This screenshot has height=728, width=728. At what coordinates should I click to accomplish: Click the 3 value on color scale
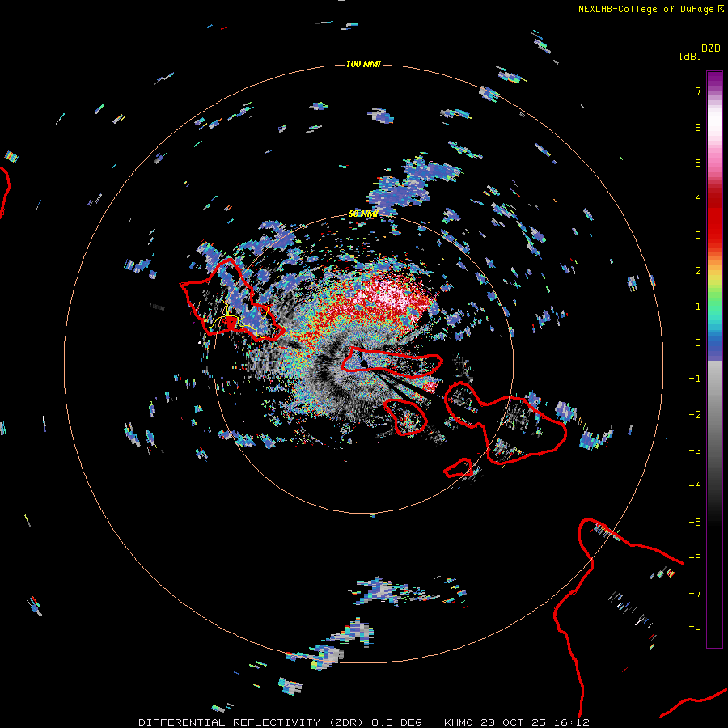pos(698,235)
